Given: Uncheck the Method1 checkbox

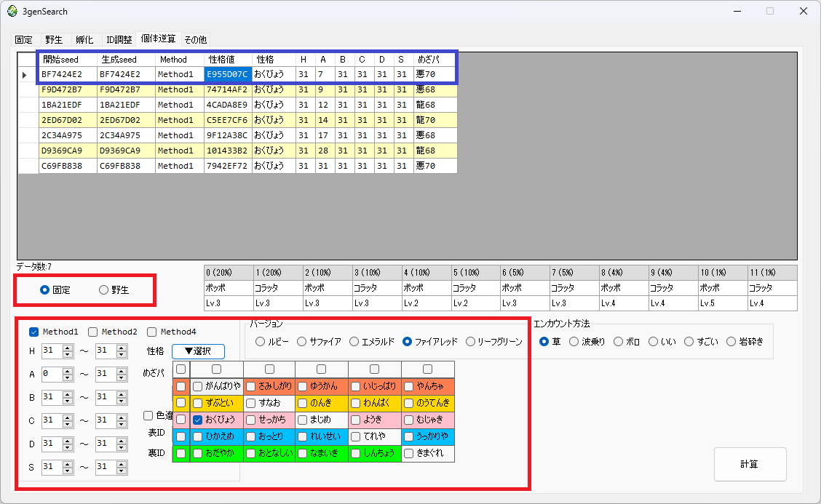Looking at the screenshot, I should [x=34, y=332].
